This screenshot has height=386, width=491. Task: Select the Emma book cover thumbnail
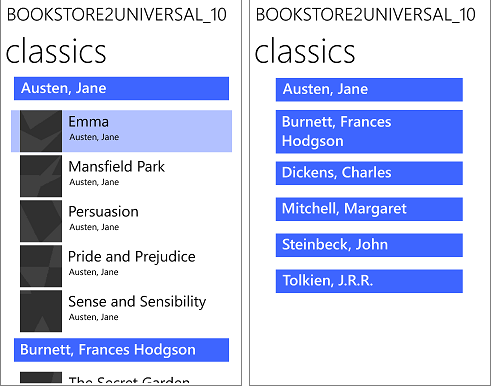click(x=41, y=131)
